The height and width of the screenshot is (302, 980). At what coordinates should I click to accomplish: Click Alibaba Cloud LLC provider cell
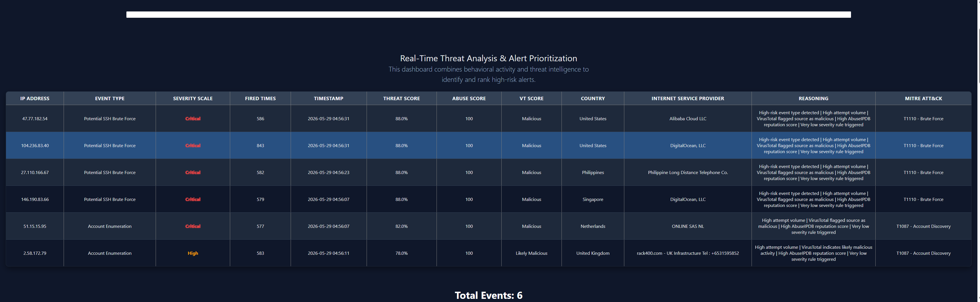(688, 119)
